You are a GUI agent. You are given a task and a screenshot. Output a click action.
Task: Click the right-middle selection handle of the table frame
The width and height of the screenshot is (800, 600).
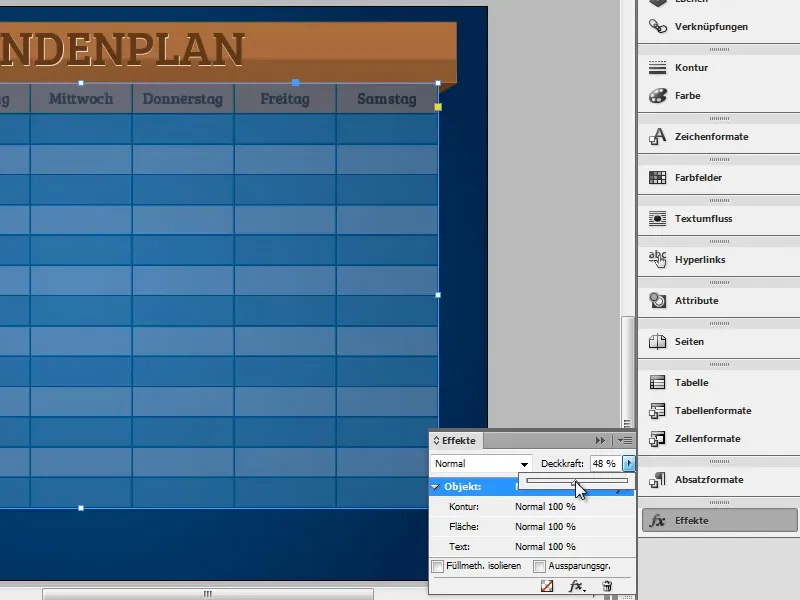point(438,295)
